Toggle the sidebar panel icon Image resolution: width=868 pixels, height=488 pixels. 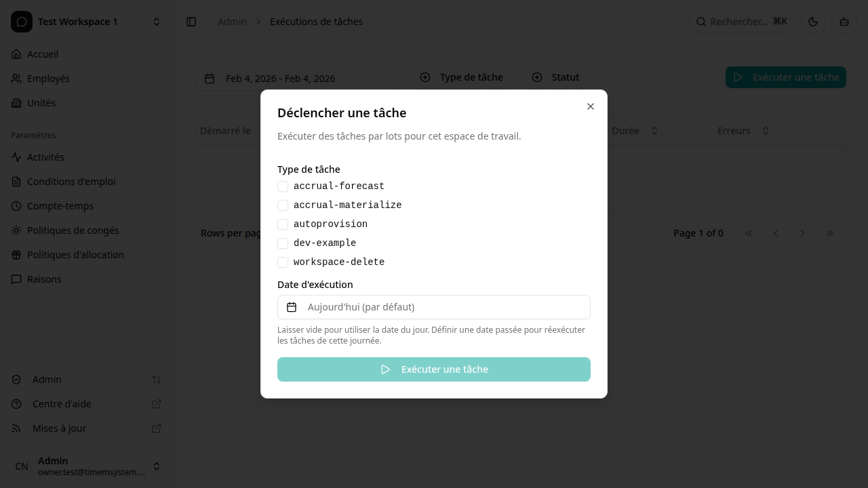191,22
